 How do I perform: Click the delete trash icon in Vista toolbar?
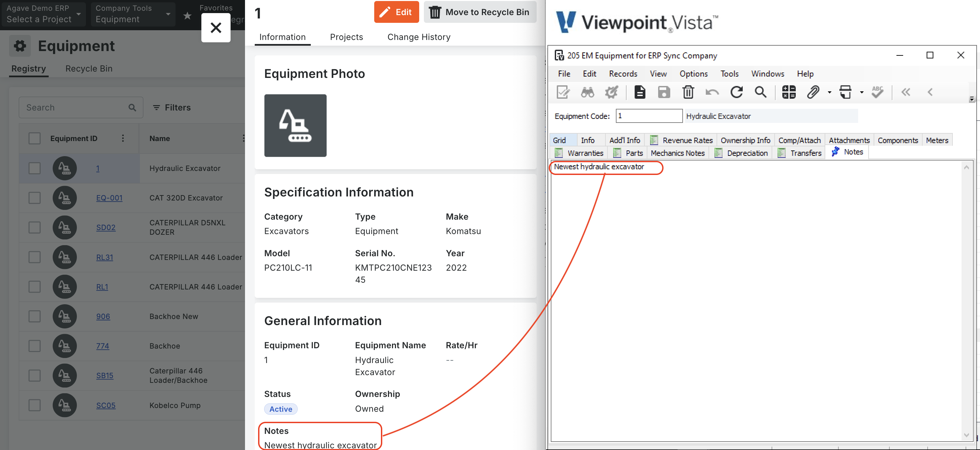pyautogui.click(x=688, y=92)
